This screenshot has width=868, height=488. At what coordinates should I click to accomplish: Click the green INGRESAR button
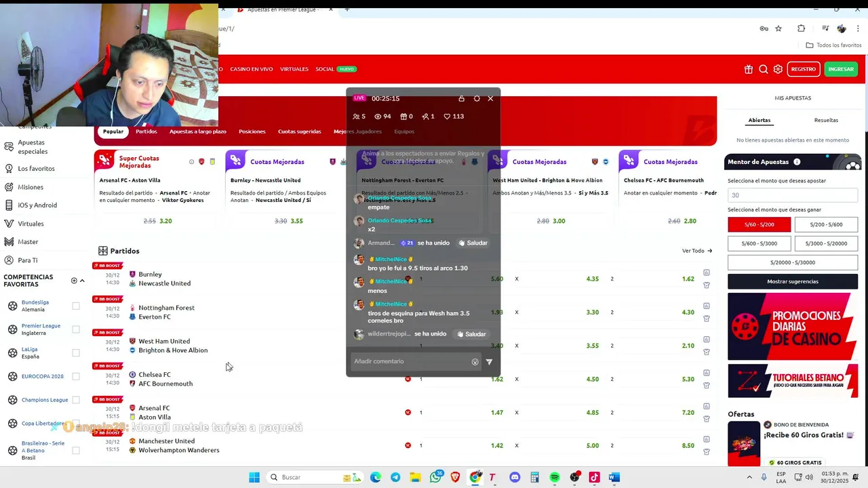[841, 69]
